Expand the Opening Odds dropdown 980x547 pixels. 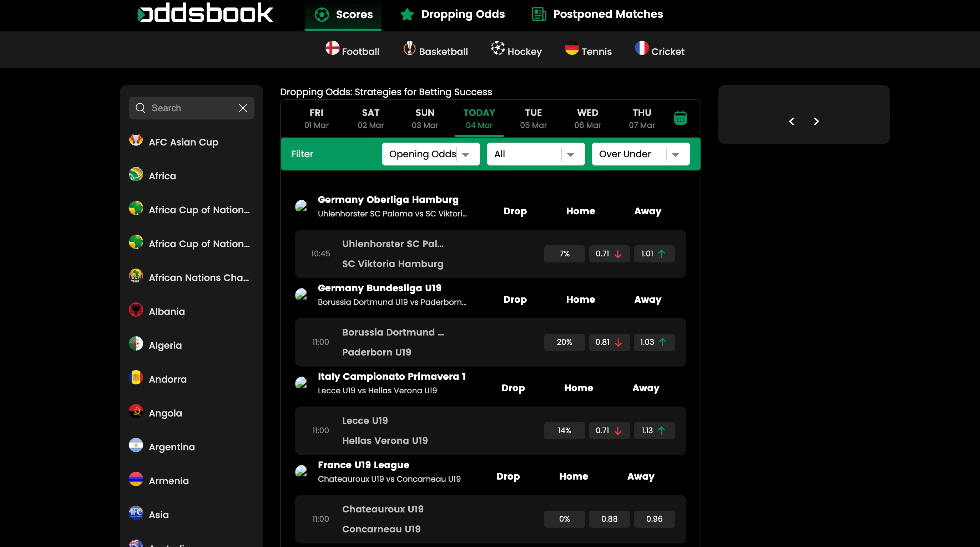[430, 154]
